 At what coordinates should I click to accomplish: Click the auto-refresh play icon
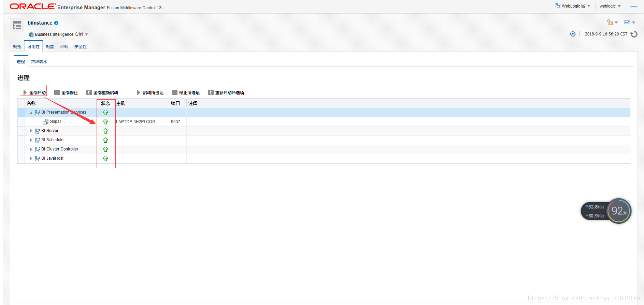pos(573,34)
